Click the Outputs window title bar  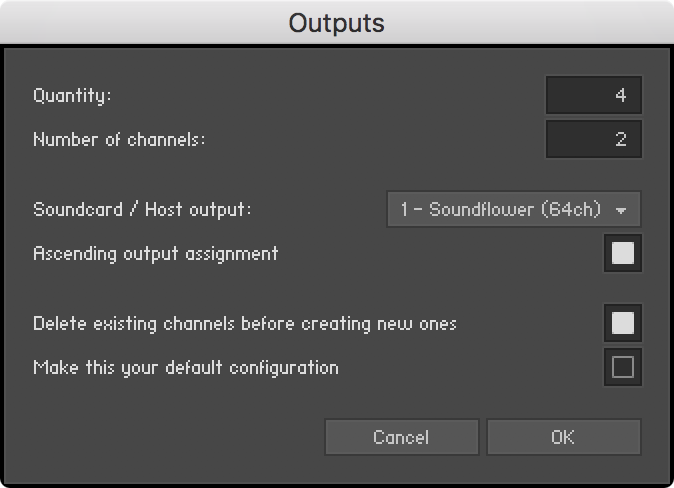[x=337, y=22]
